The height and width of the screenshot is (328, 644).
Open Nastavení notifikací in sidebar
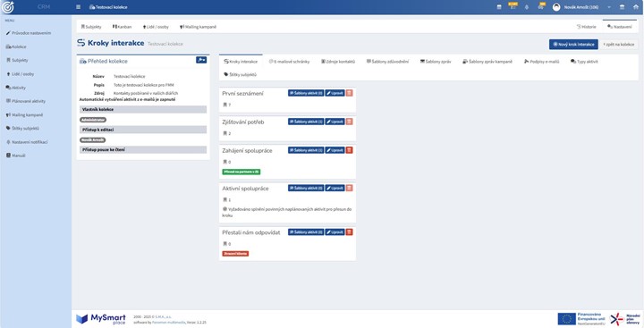tap(27, 142)
